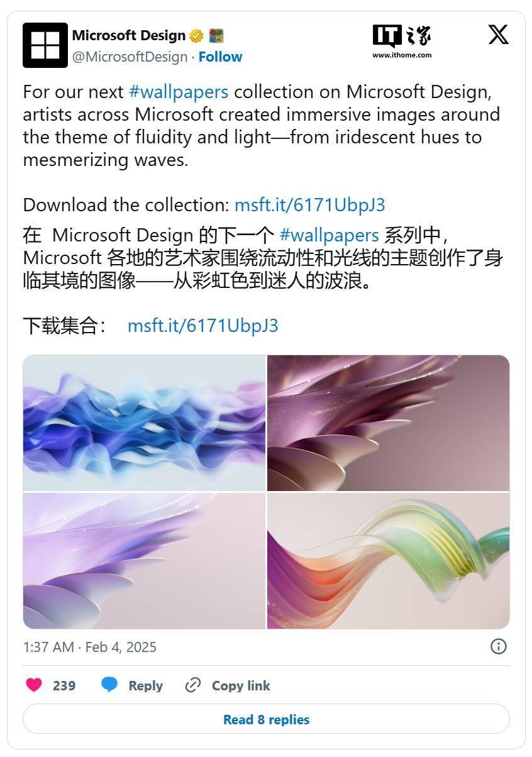The image size is (532, 757).
Task: Open Read 8 replies button
Action: tap(266, 719)
